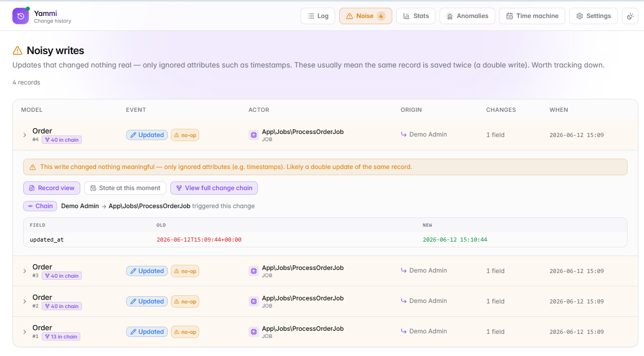Click the origin arrow icon on Order #3
The width and height of the screenshot is (644, 356).
pos(404,270)
